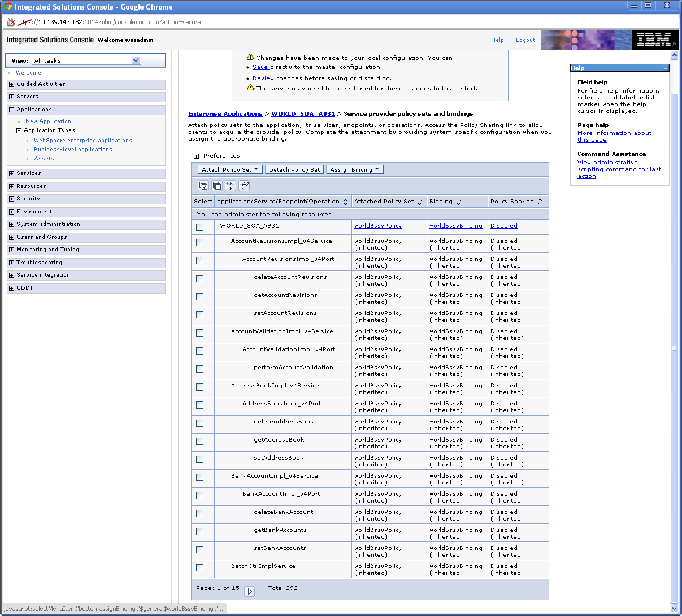682x616 pixels.
Task: Click Save link to master configuration
Action: coord(260,67)
